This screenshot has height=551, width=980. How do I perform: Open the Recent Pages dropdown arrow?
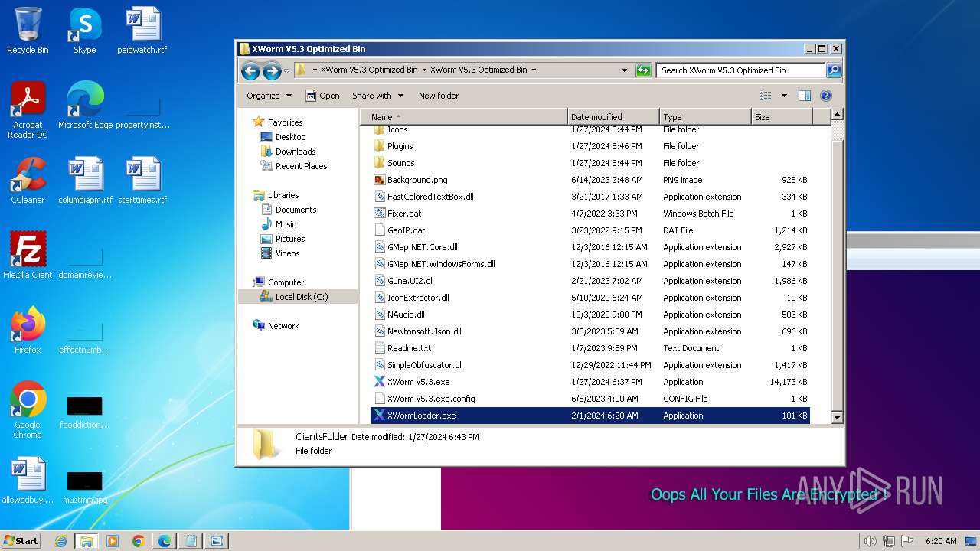[287, 71]
